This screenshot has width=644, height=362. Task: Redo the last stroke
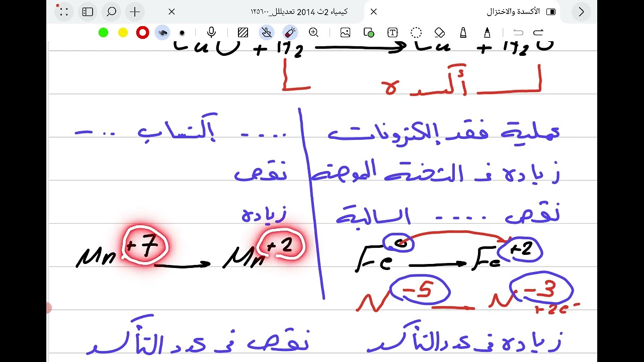click(x=538, y=33)
